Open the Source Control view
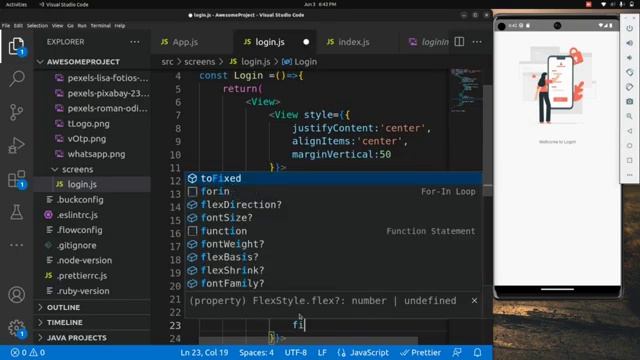The image size is (640, 360). (x=16, y=112)
